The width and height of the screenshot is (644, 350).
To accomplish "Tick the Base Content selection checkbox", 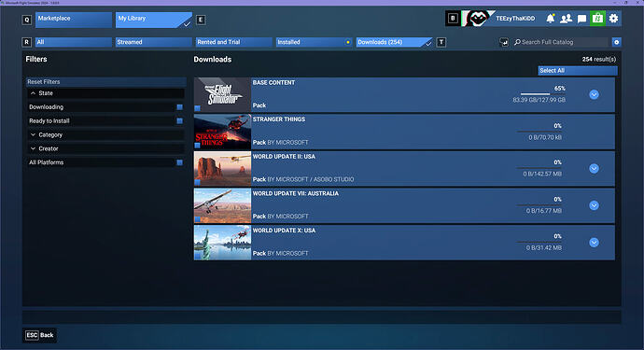I will 198,108.
